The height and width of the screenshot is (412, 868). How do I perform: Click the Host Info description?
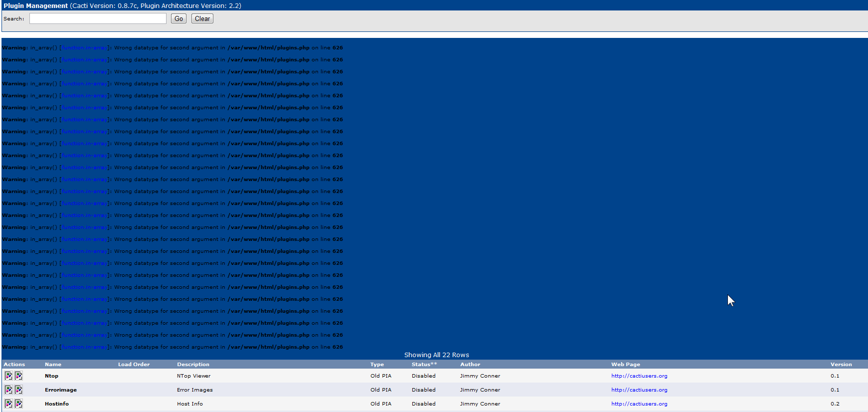coord(190,404)
